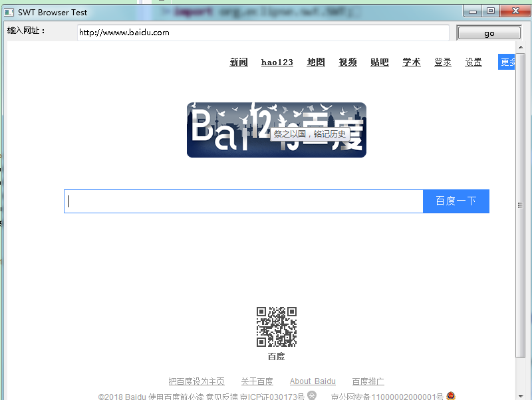Click the blue 更多 button
This screenshot has height=400, width=532.
[507, 62]
